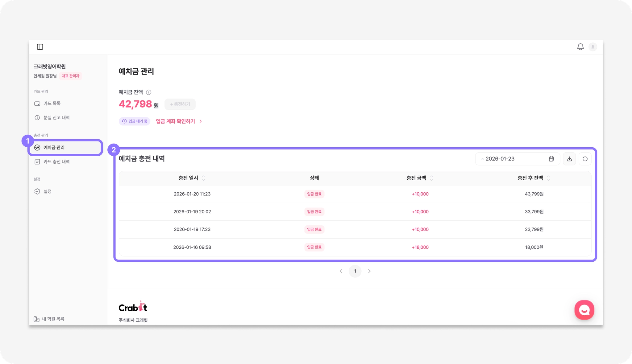Toggle the sidebar collapse icon
This screenshot has height=364, width=632.
pos(40,47)
